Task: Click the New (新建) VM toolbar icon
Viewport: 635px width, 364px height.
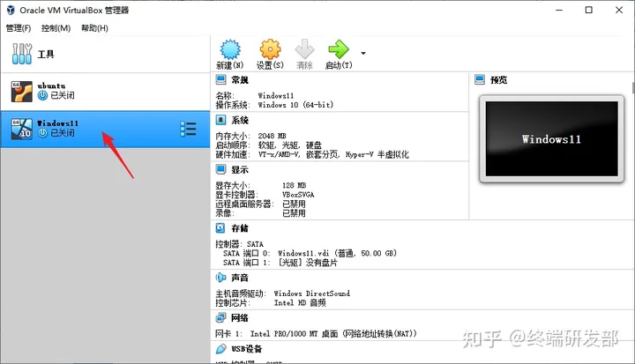Action: point(230,49)
